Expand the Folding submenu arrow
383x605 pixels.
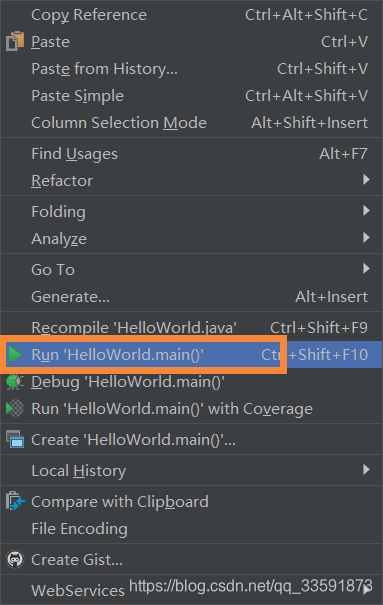pos(366,211)
